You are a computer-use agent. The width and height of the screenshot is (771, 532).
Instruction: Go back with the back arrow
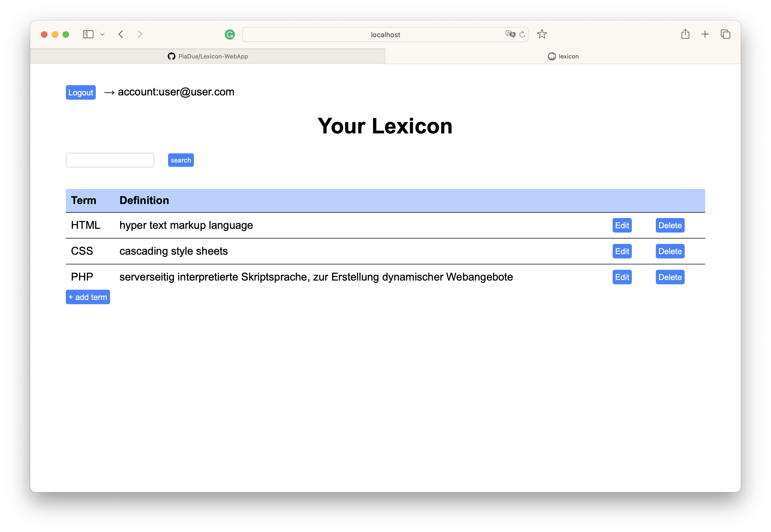(121, 34)
